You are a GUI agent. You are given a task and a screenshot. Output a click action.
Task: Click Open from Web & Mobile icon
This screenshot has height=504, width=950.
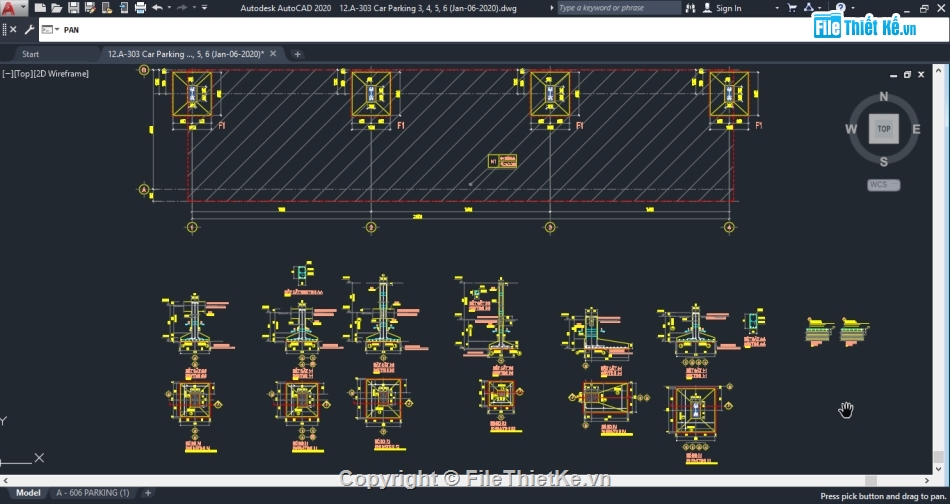pos(107,8)
